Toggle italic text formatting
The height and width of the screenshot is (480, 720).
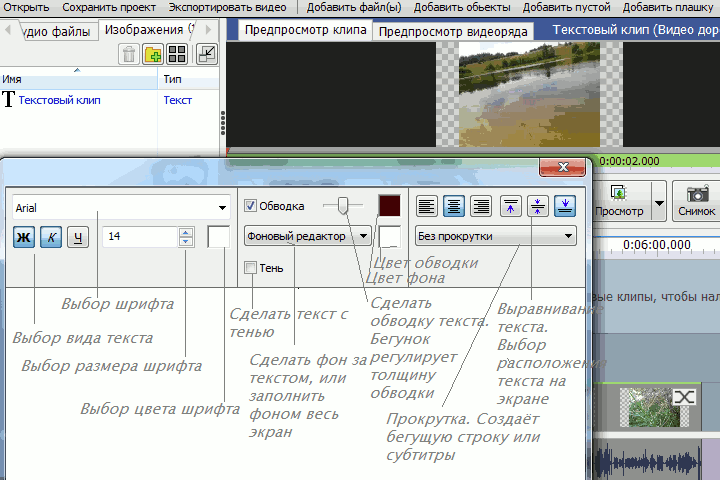click(51, 237)
